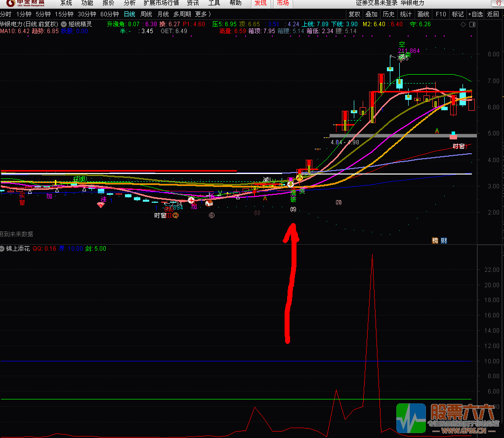The width and height of the screenshot is (504, 438).
Task: Select the 1分钟 period
Action: [x=24, y=14]
